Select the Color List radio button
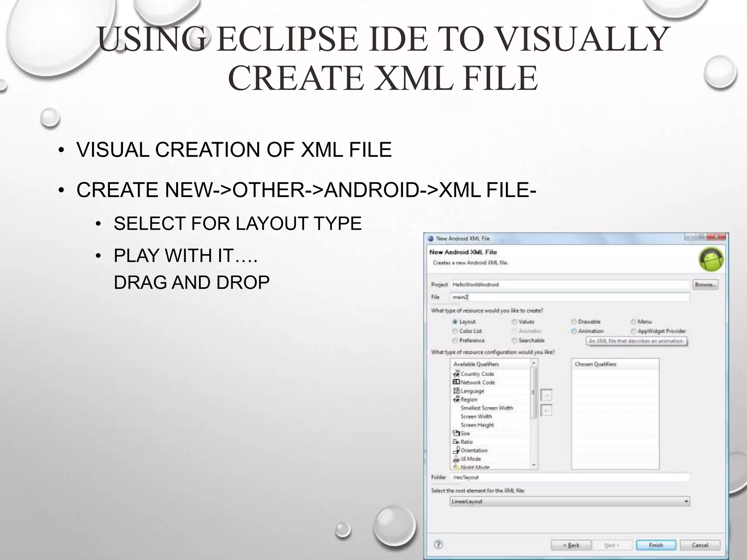Viewport: 747px width, 560px height. coord(455,331)
